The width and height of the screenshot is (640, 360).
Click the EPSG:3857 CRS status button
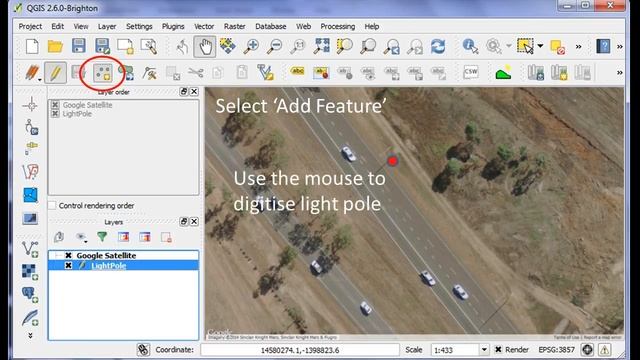[556, 350]
